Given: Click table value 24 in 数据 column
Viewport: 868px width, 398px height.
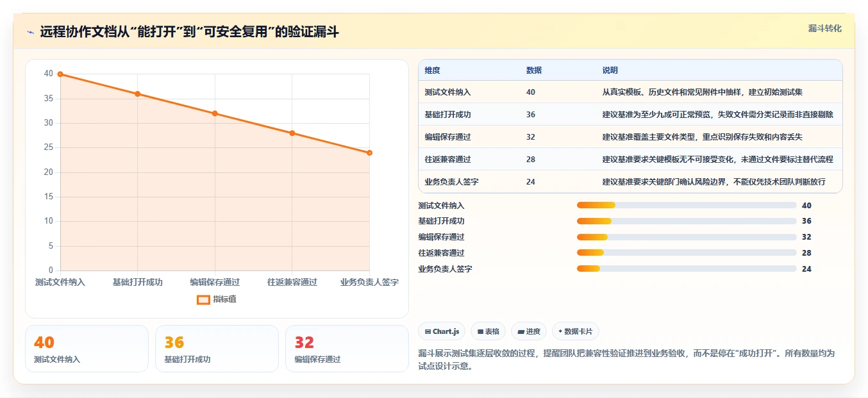Looking at the screenshot, I should (531, 182).
